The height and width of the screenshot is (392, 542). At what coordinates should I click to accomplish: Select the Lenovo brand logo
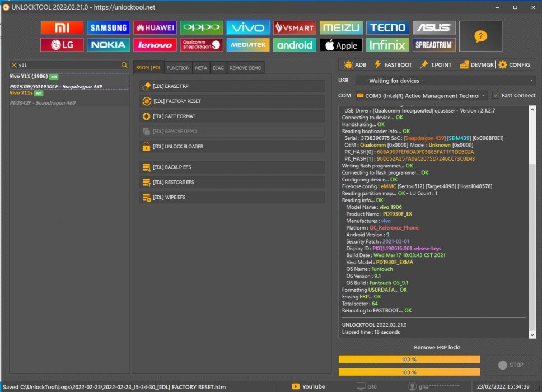pos(155,45)
